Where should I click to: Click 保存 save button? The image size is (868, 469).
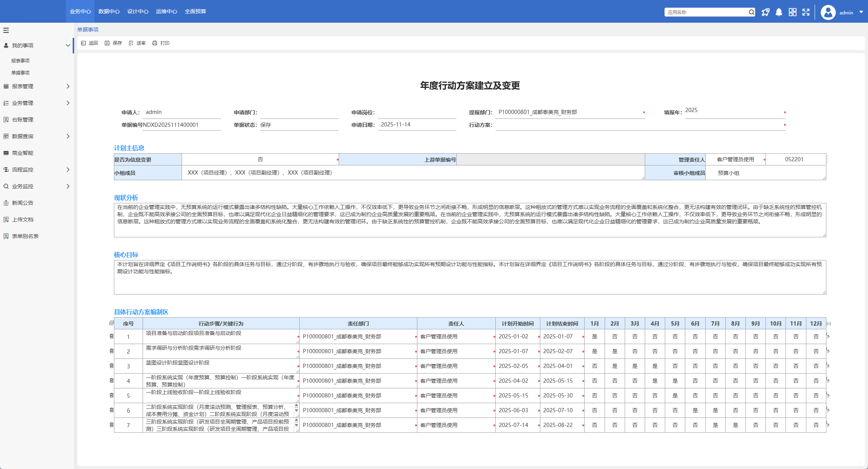[114, 43]
